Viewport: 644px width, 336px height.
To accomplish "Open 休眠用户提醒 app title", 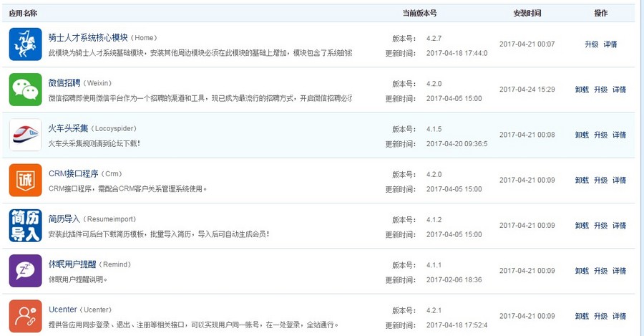I will (72, 264).
